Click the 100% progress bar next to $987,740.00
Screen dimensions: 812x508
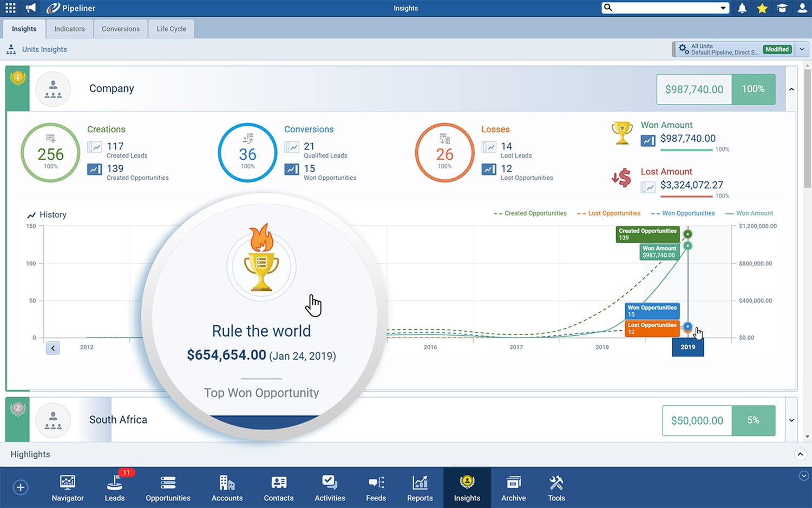pos(754,89)
